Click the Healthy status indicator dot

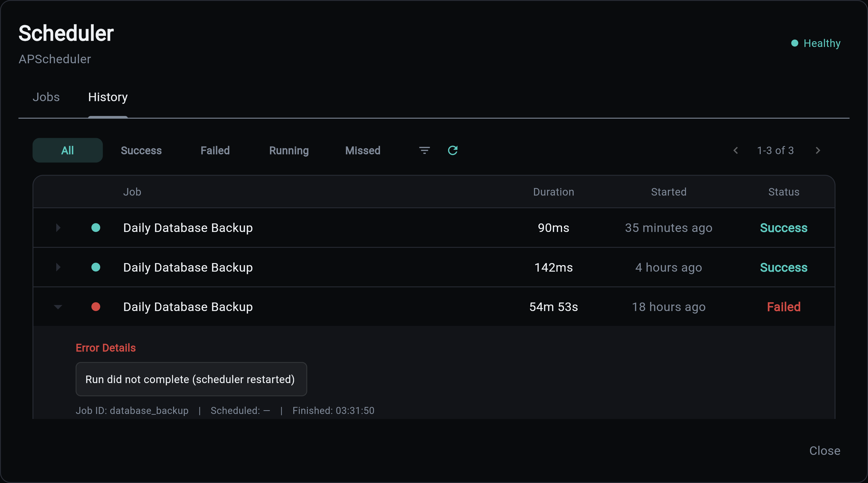pos(795,43)
